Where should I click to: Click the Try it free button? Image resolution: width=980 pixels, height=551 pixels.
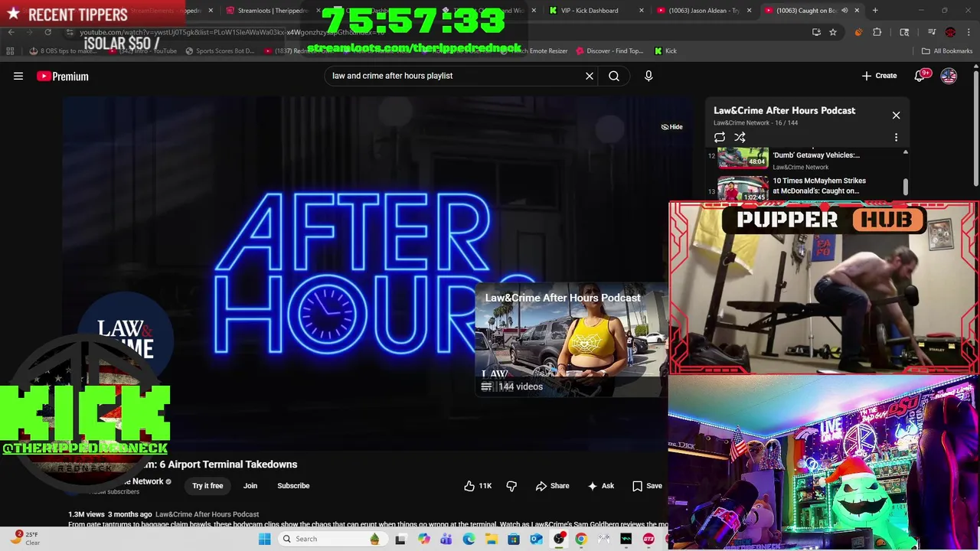click(207, 486)
